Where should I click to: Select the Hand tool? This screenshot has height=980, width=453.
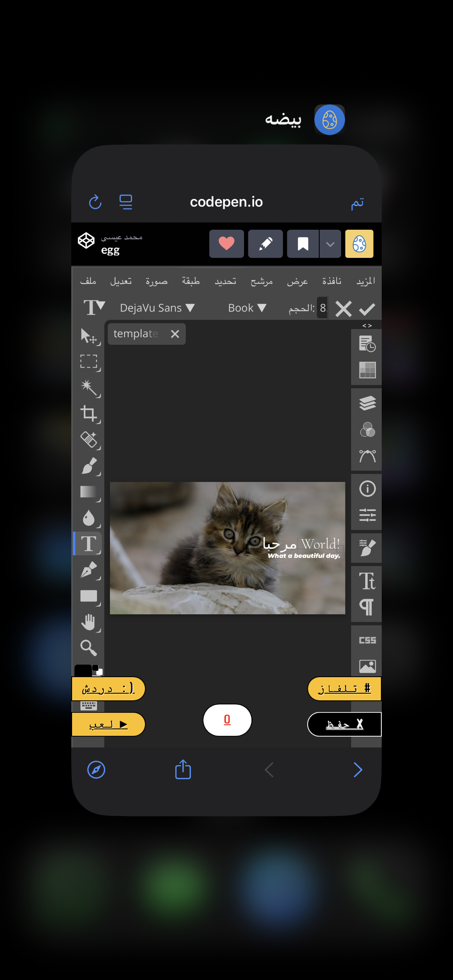(89, 622)
